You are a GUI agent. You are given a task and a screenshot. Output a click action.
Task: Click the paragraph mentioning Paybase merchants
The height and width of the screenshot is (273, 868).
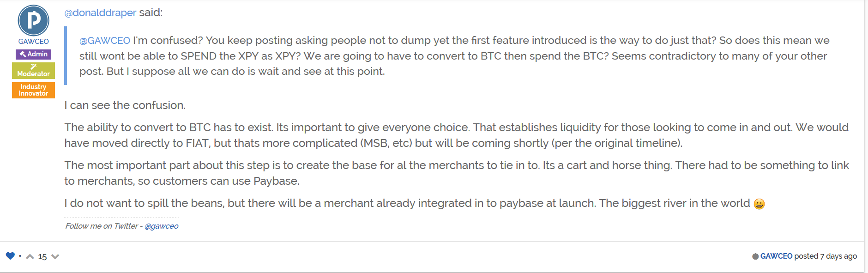click(457, 173)
